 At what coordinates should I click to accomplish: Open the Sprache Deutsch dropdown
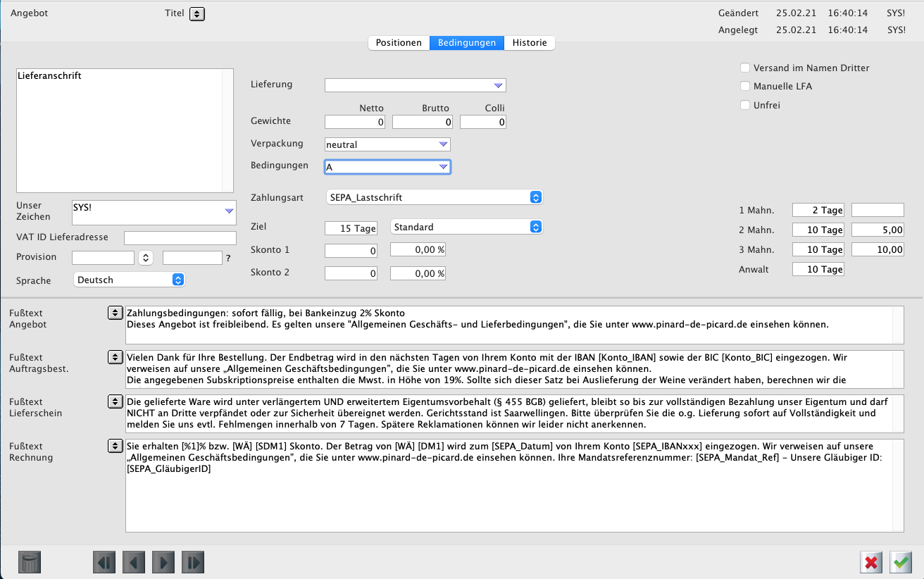tap(129, 280)
